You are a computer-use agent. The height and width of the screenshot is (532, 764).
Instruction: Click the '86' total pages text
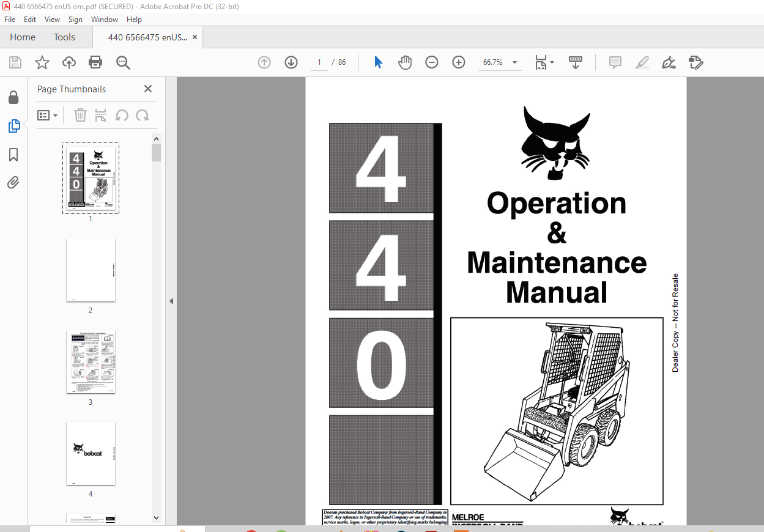pos(342,62)
